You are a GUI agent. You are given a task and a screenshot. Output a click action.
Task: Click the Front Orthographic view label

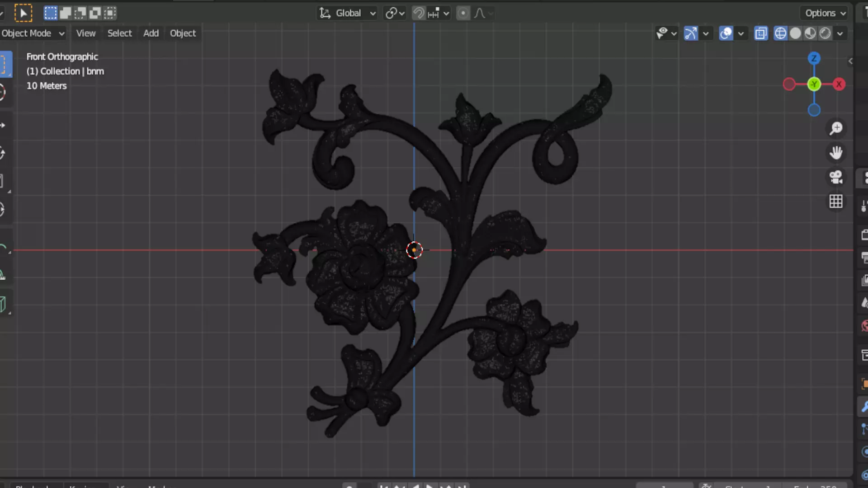pos(62,56)
